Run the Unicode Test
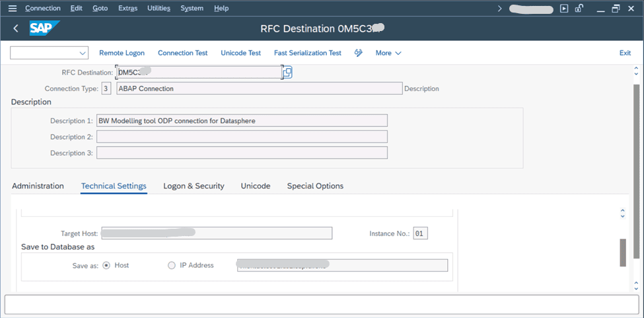The height and width of the screenshot is (318, 644). point(240,53)
